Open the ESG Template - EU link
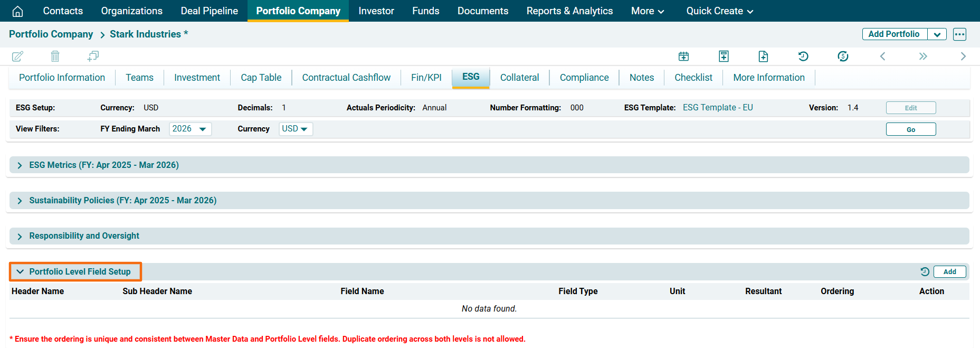The width and height of the screenshot is (980, 348). (x=717, y=108)
